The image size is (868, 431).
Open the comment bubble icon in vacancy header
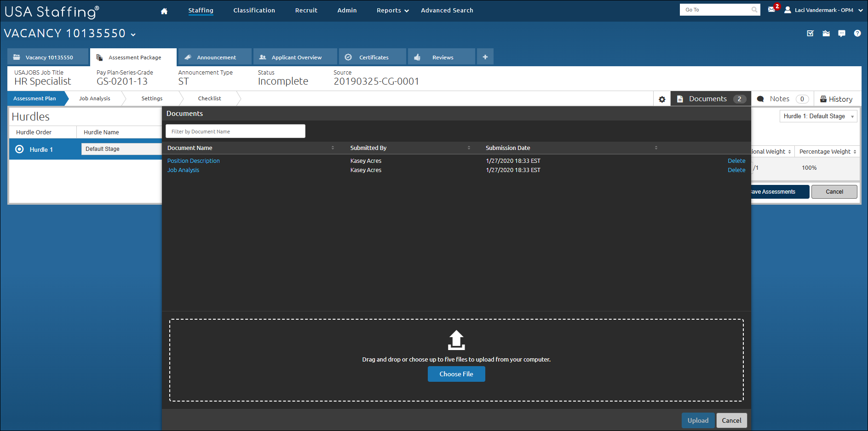click(842, 33)
